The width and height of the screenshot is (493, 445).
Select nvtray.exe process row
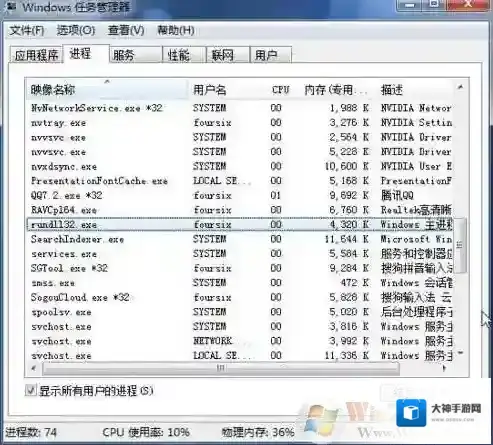click(240, 123)
